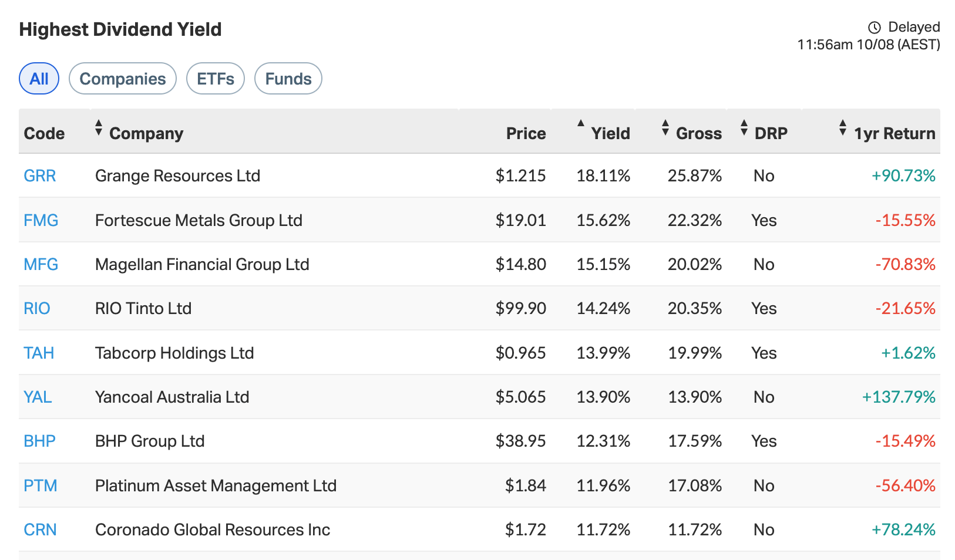The image size is (955, 560).
Task: Switch to Companies filter
Action: (x=122, y=78)
